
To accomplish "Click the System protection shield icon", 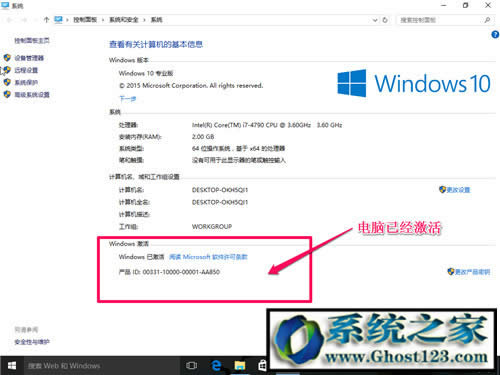I will (7, 82).
